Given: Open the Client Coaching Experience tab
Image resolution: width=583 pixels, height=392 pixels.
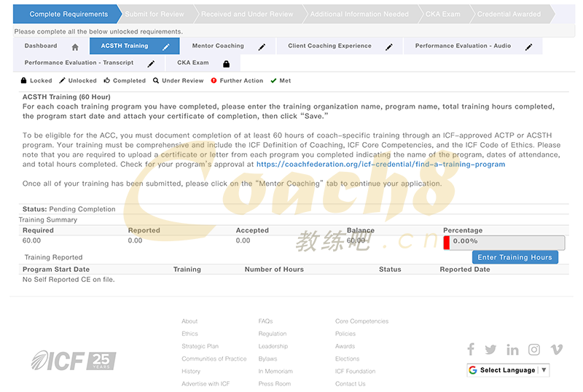Looking at the screenshot, I should [x=329, y=46].
